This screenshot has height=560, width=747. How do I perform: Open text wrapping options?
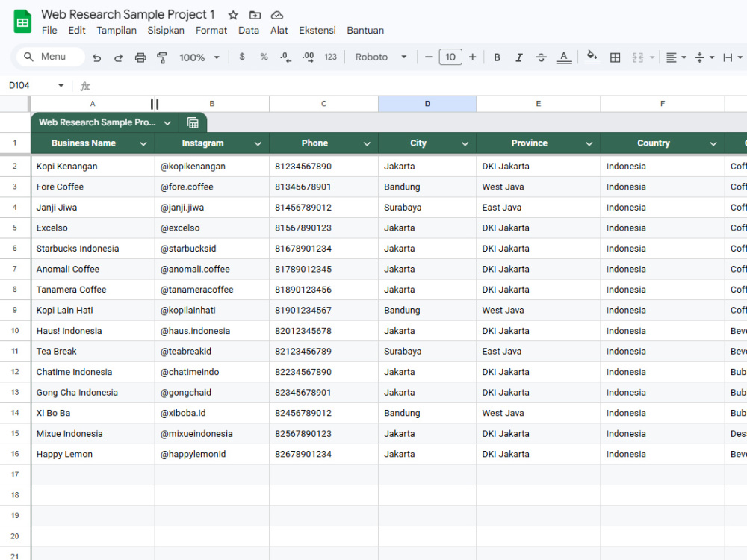click(x=732, y=57)
